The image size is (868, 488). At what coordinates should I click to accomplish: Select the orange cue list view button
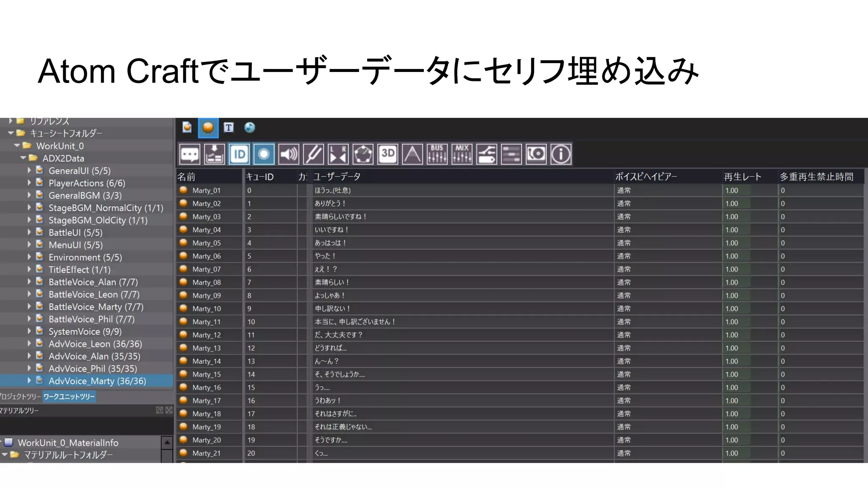(208, 128)
